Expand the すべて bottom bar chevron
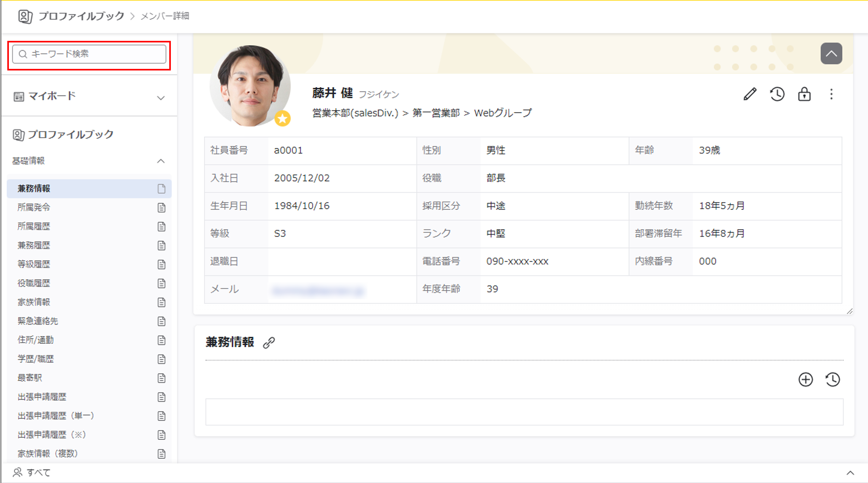Screen dimensions: 868x483 tap(850, 473)
